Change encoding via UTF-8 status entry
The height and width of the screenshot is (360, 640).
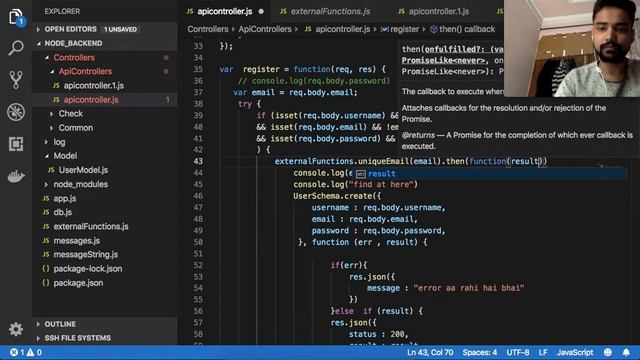coord(518,352)
